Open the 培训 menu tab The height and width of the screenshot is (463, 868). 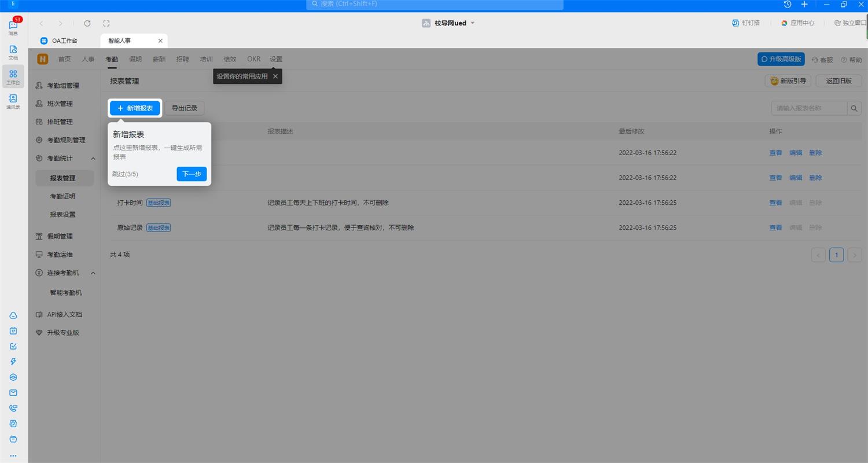pyautogui.click(x=206, y=59)
